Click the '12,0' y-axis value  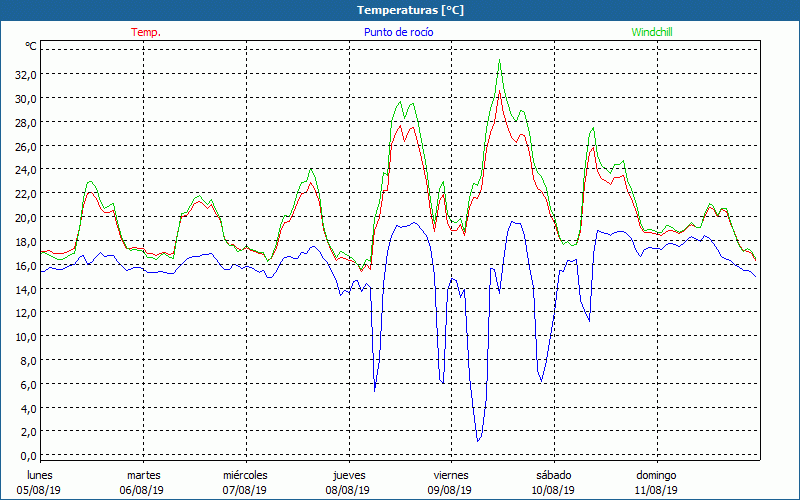tap(26, 313)
